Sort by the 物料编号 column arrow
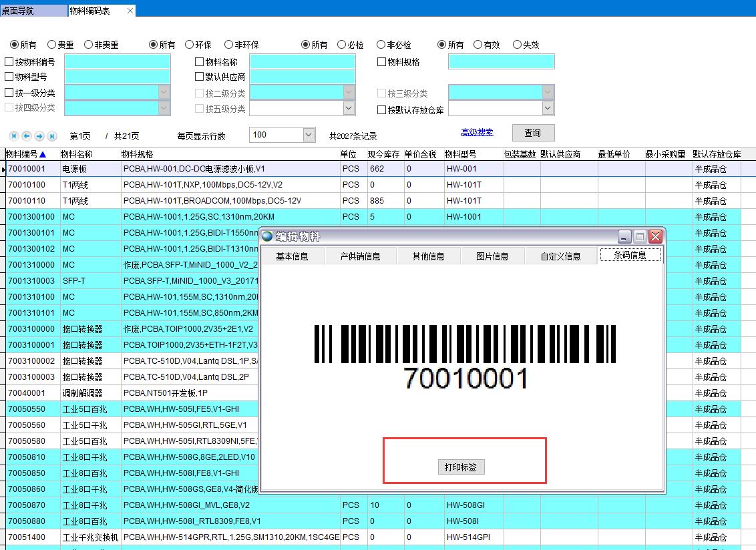The width and height of the screenshot is (756, 550). pos(43,154)
